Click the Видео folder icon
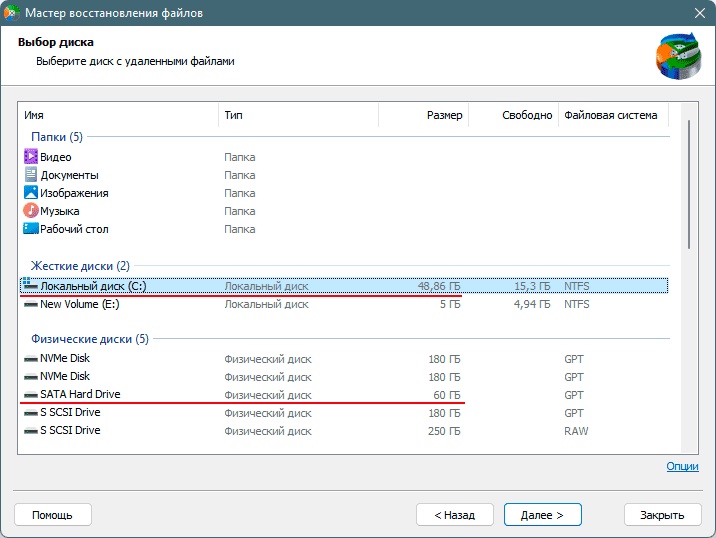 pyautogui.click(x=31, y=157)
